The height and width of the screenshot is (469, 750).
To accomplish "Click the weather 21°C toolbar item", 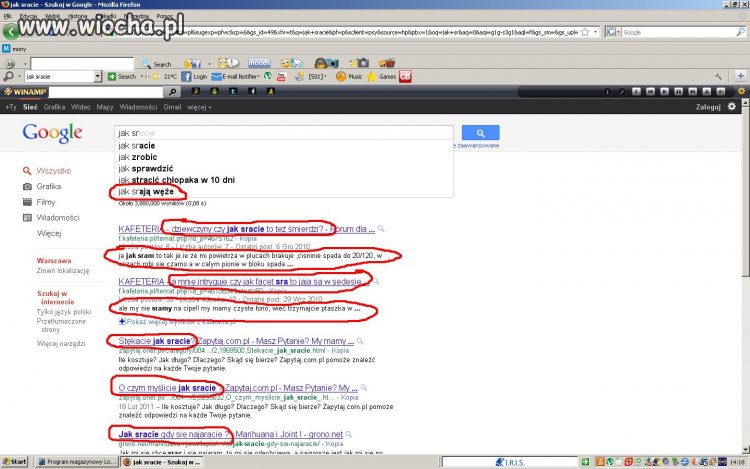I will tap(165, 76).
